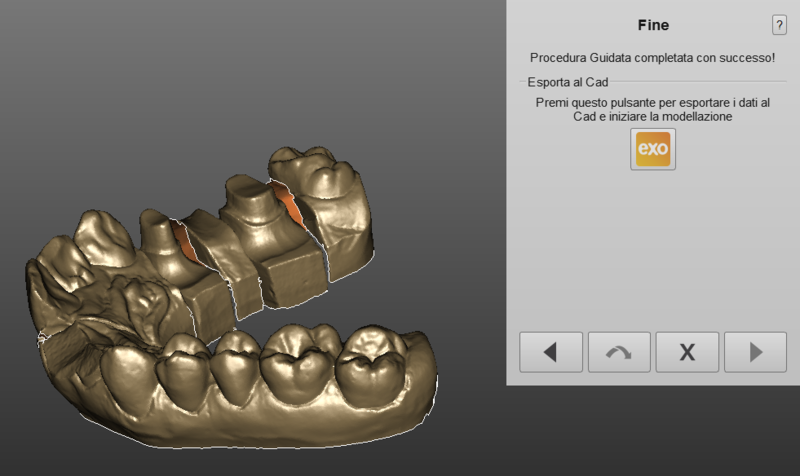Click the 'Procedura Guidata completata con successo!' message
The height and width of the screenshot is (476, 800).
(x=652, y=58)
